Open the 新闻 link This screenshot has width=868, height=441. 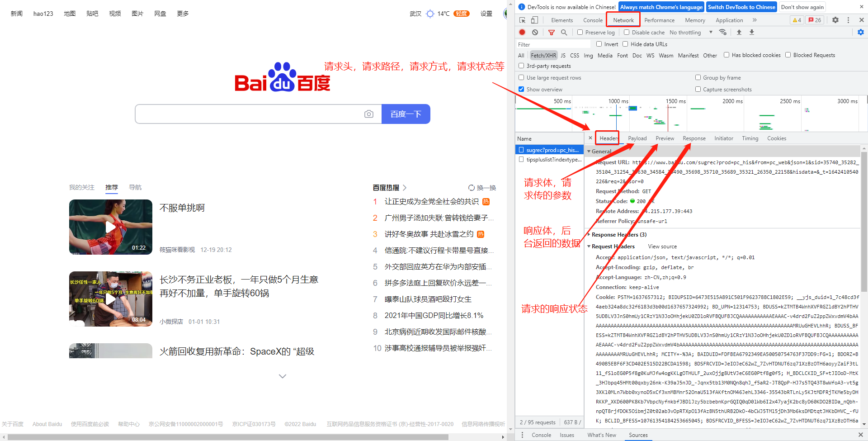tap(17, 14)
